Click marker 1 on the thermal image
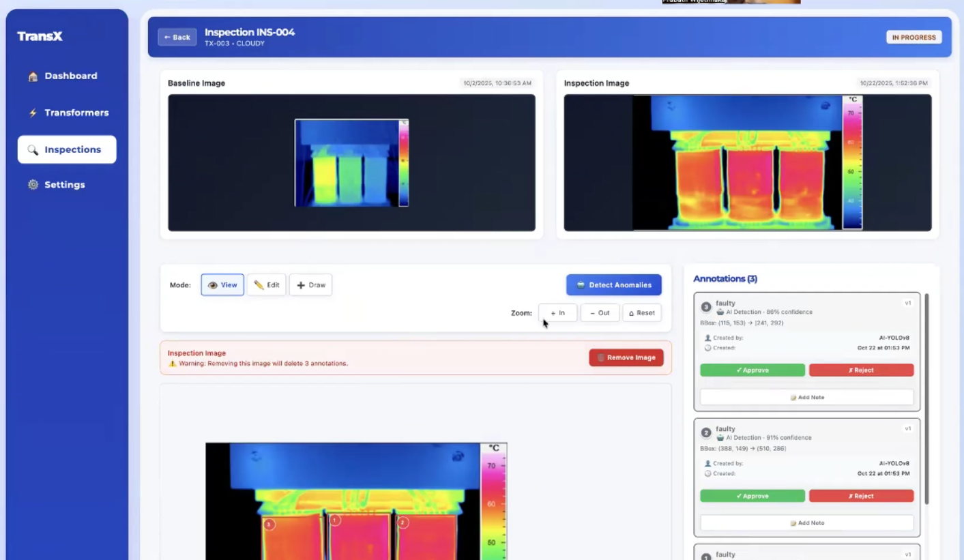The width and height of the screenshot is (964, 560). 334,520
